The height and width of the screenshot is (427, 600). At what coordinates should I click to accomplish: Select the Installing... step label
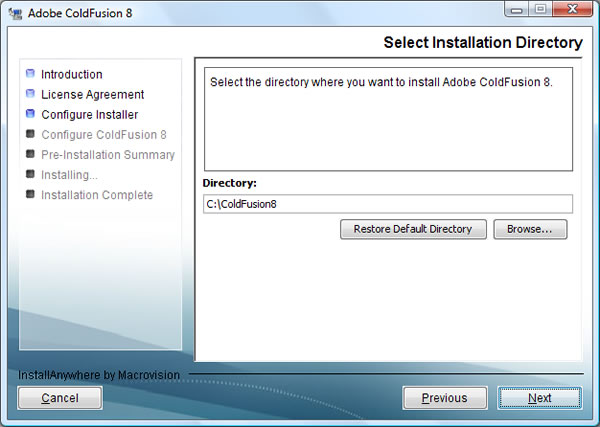point(69,175)
